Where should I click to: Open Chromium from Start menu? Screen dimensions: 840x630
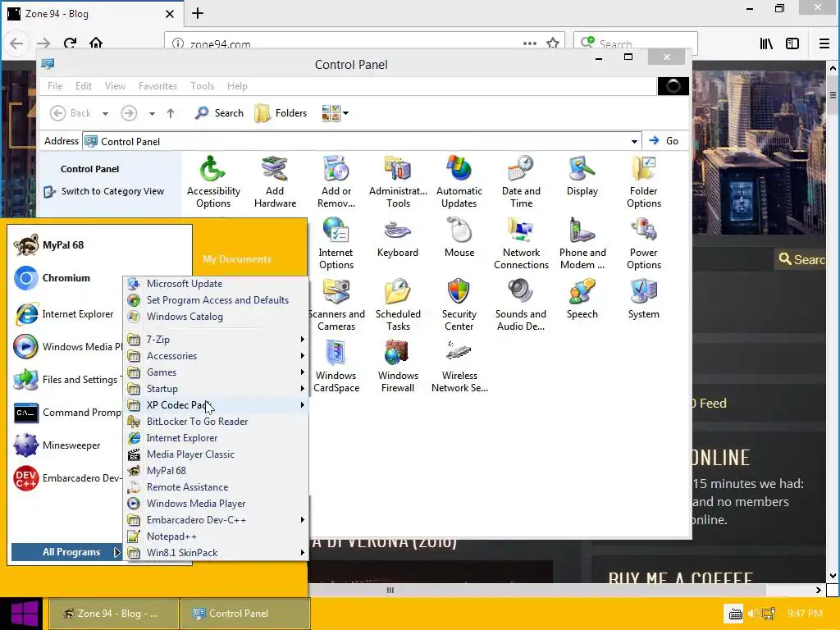point(66,278)
